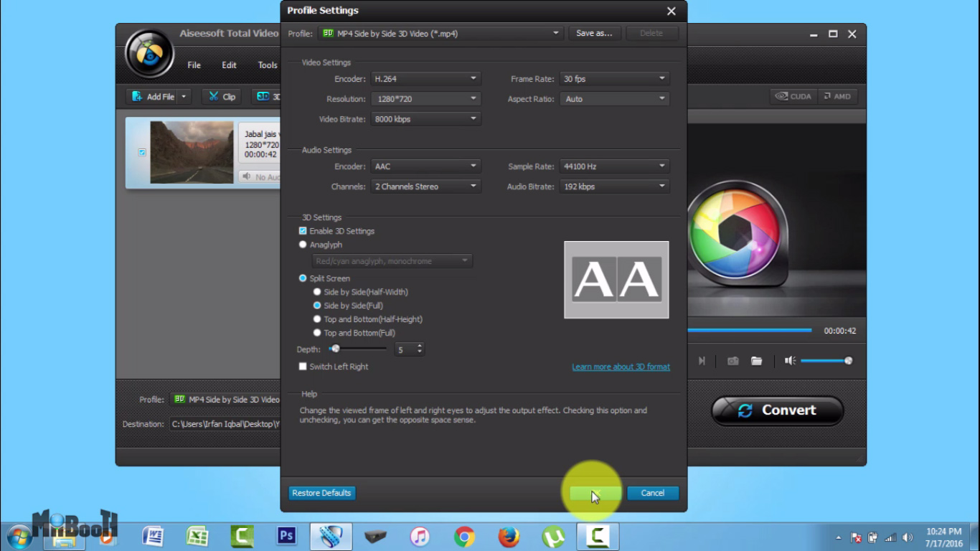The height and width of the screenshot is (551, 980).
Task: Open the File menu
Action: pos(194,65)
